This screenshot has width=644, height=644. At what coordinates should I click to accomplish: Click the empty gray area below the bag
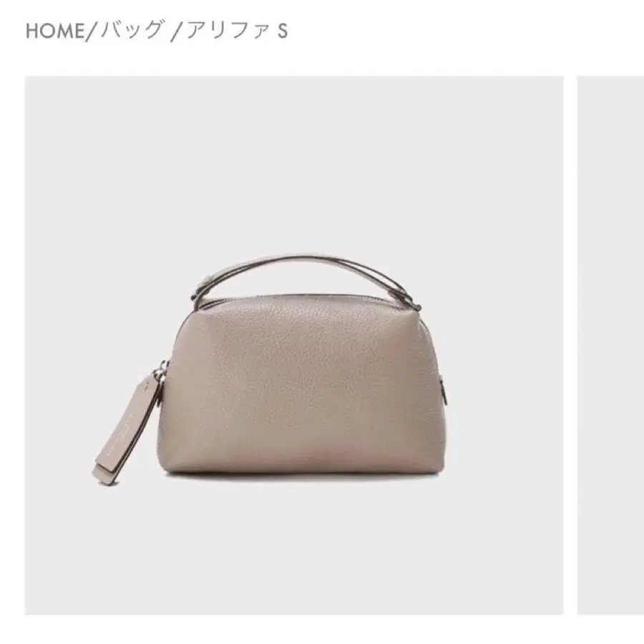tap(294, 550)
